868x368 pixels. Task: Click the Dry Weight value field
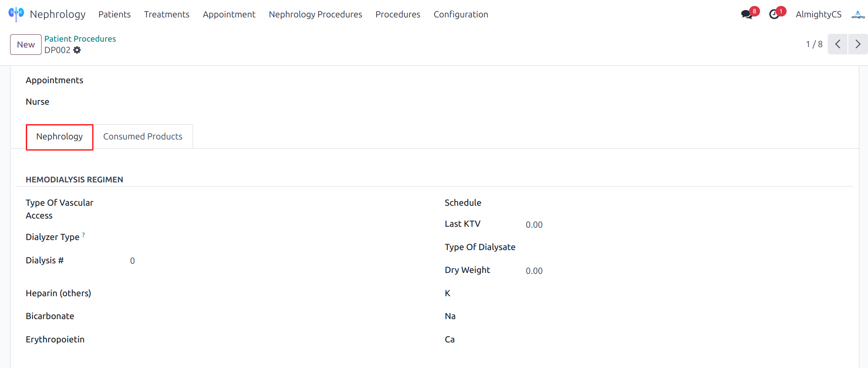click(x=534, y=271)
